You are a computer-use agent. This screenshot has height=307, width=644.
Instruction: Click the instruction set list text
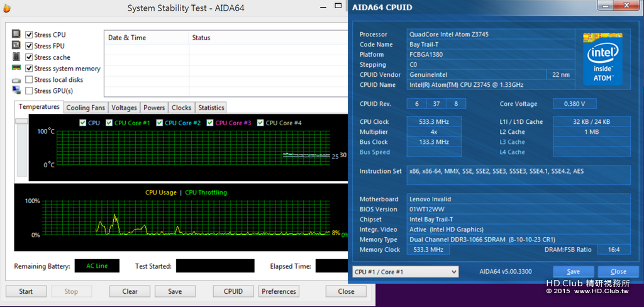pyautogui.click(x=496, y=171)
